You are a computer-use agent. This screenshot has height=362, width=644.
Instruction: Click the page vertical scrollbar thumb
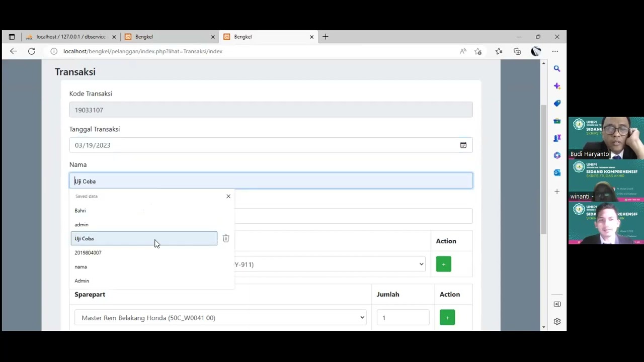(543, 169)
